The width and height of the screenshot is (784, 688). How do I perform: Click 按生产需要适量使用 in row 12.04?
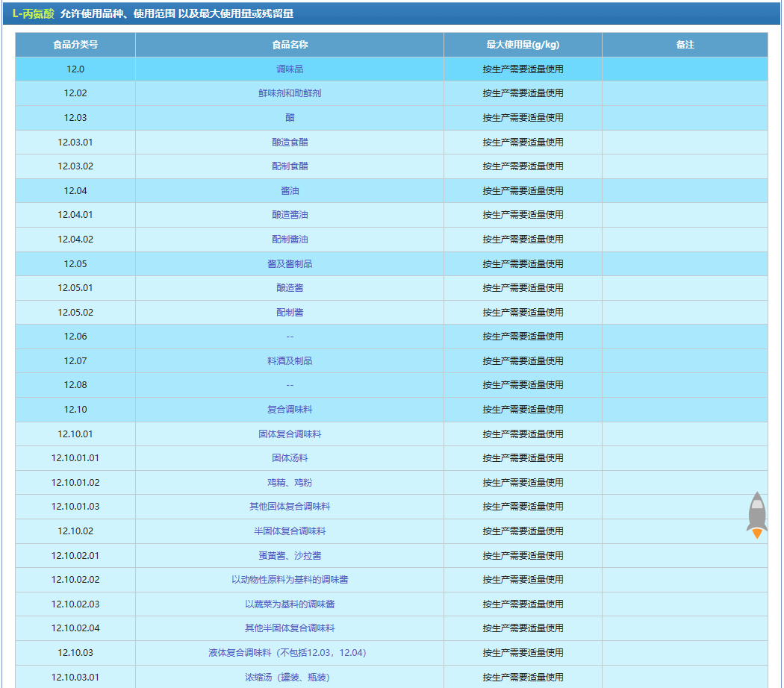(x=523, y=190)
